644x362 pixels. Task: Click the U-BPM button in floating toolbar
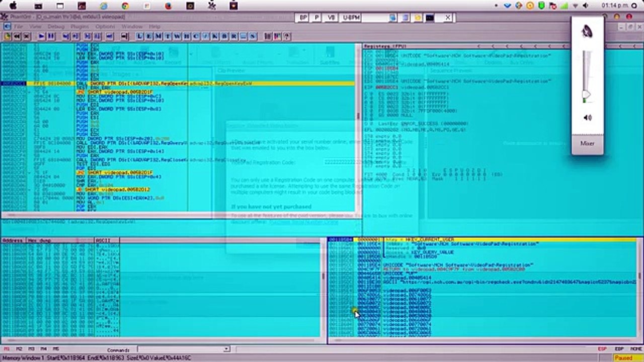pos(351,18)
